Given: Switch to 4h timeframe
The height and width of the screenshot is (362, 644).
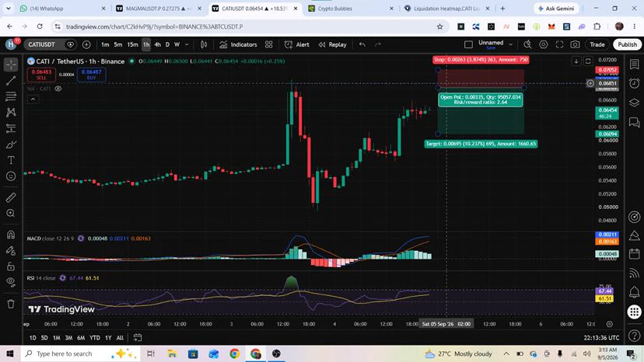Looking at the screenshot, I should tap(157, 44).
